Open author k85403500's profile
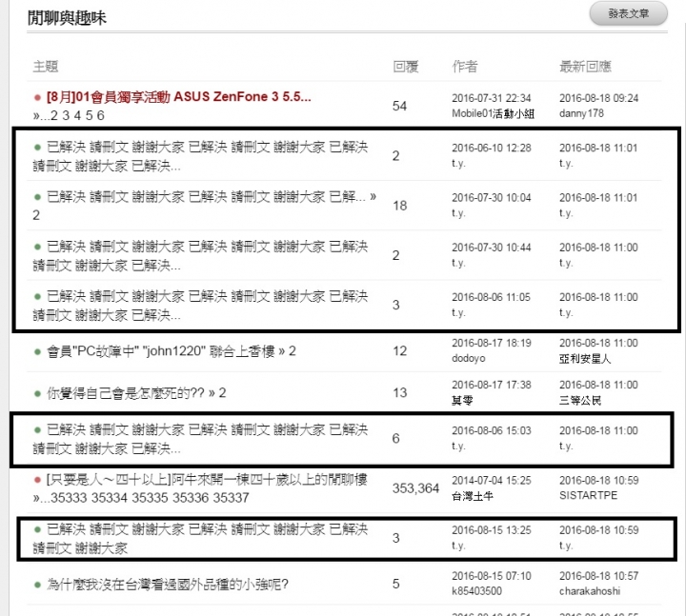686x616 pixels. [x=477, y=591]
